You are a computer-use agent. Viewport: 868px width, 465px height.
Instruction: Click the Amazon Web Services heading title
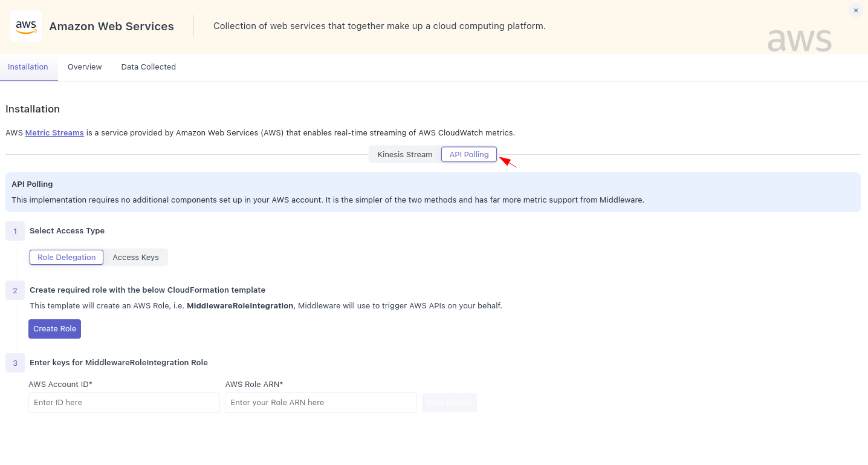click(111, 26)
